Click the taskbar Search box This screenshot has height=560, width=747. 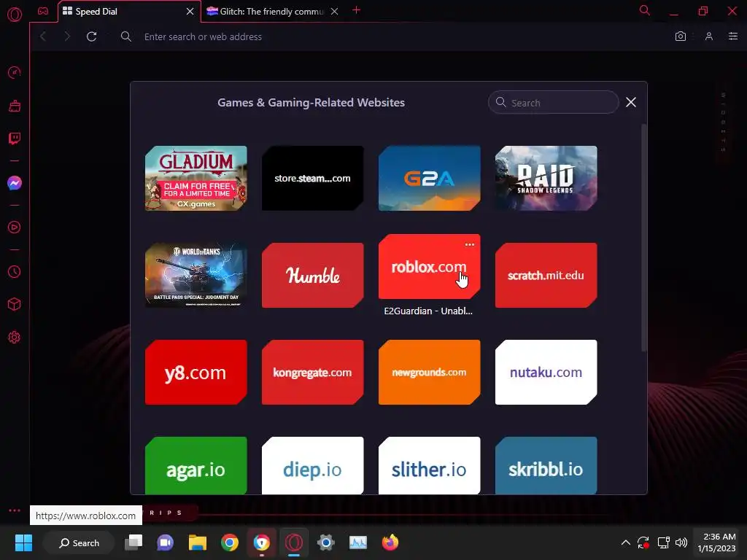coord(79,542)
